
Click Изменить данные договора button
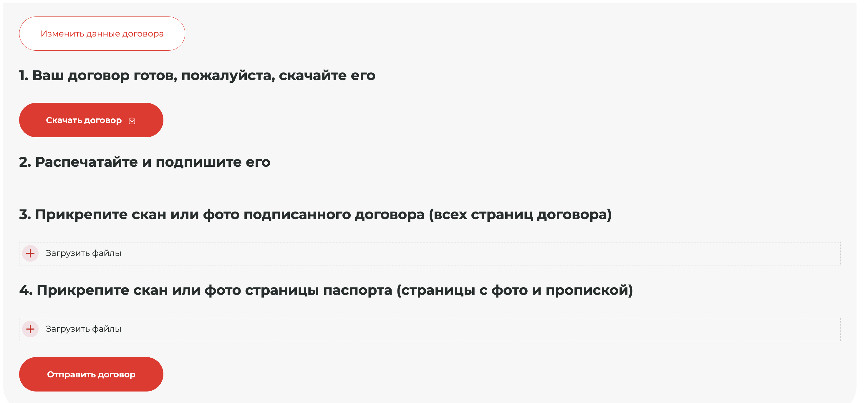click(103, 34)
